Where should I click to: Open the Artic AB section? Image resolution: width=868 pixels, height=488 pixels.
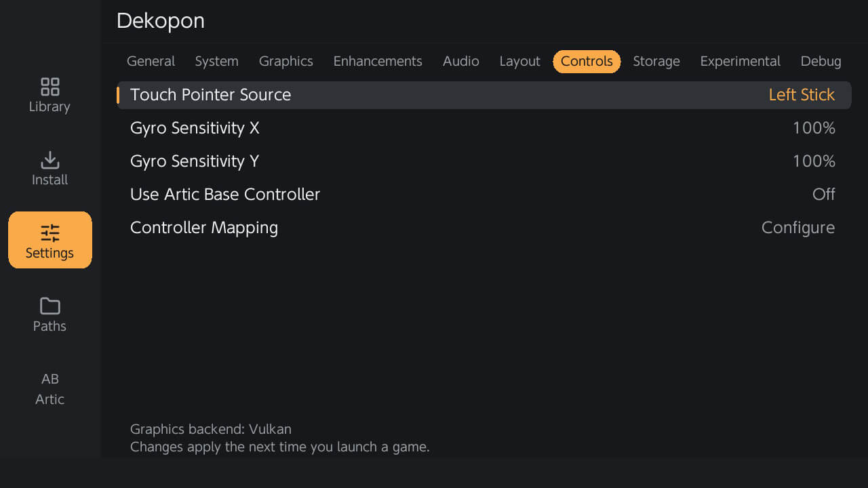(x=50, y=389)
